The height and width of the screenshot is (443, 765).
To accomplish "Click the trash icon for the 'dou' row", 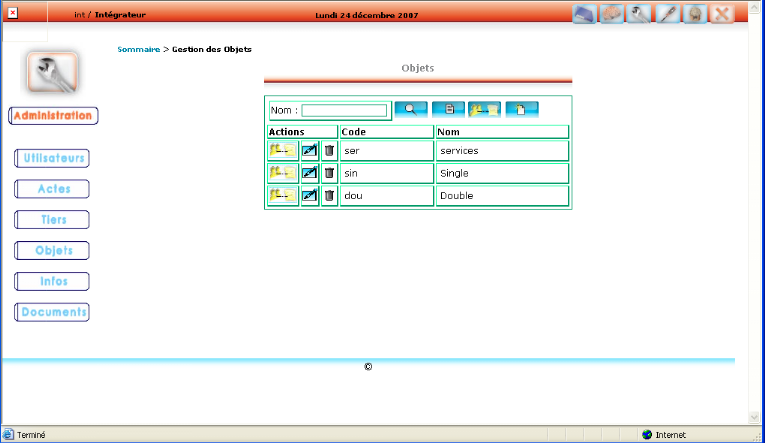I will [x=329, y=196].
